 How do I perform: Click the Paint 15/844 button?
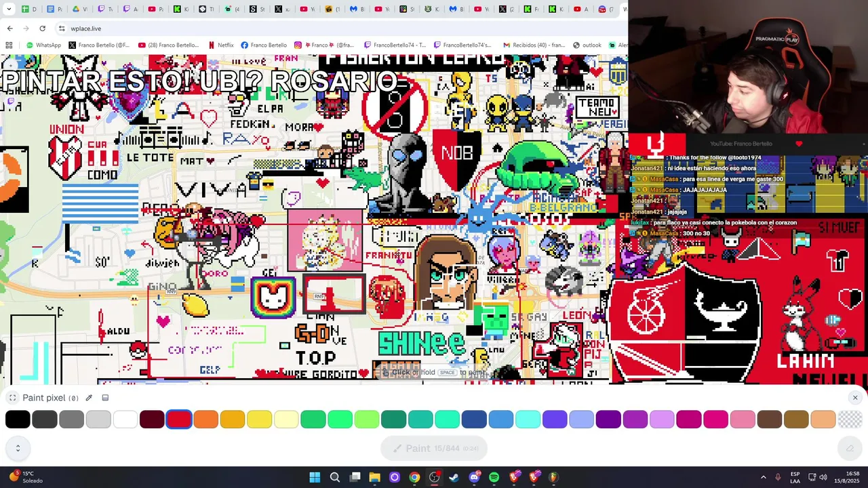[433, 448]
